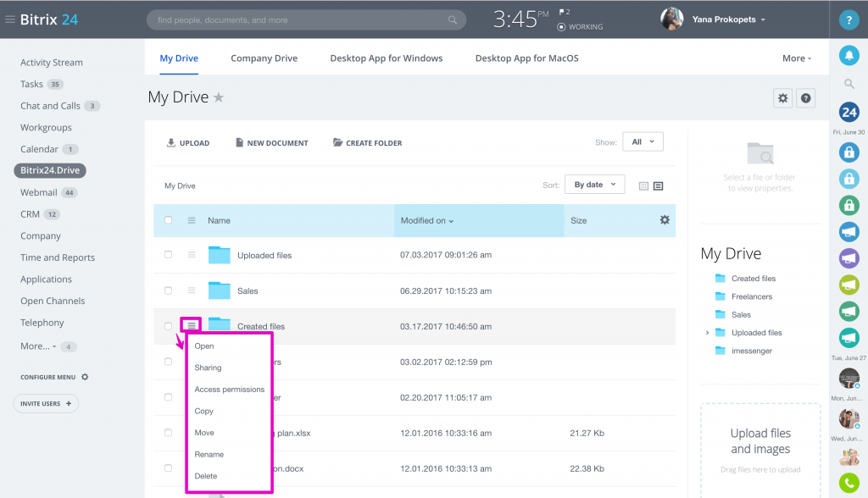The height and width of the screenshot is (498, 868).
Task: Check the box for the row modified 03.02.2017
Action: click(x=169, y=362)
